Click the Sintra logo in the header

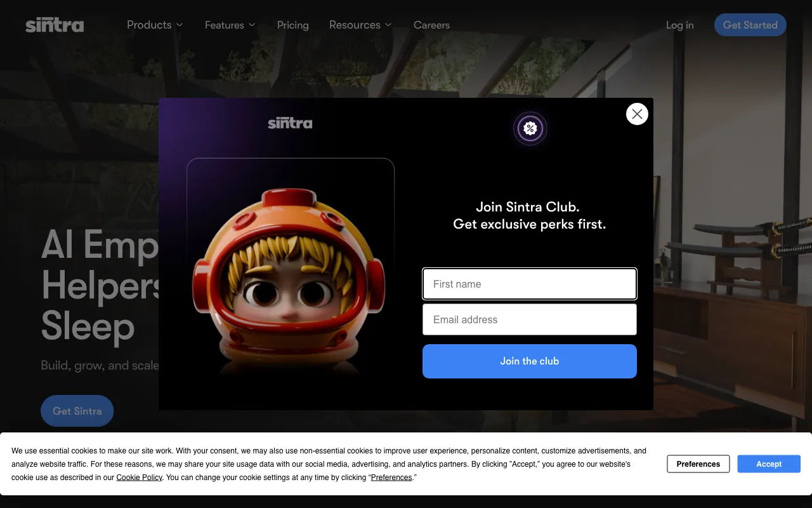click(55, 25)
